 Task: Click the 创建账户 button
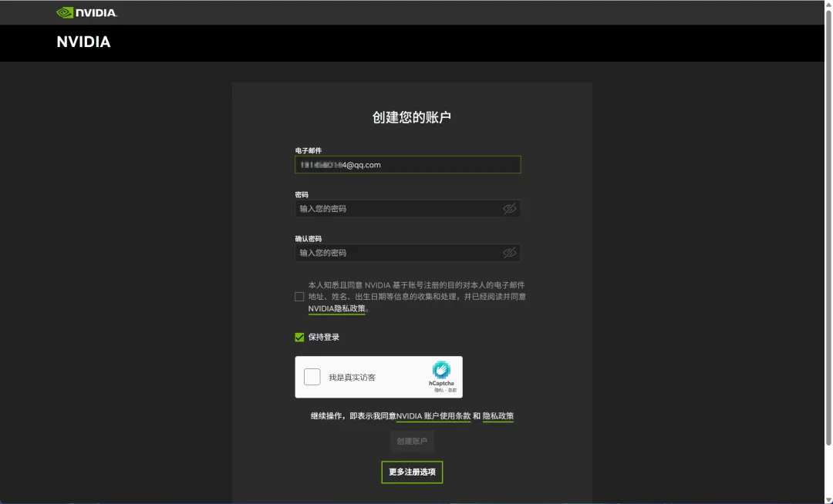click(x=412, y=441)
